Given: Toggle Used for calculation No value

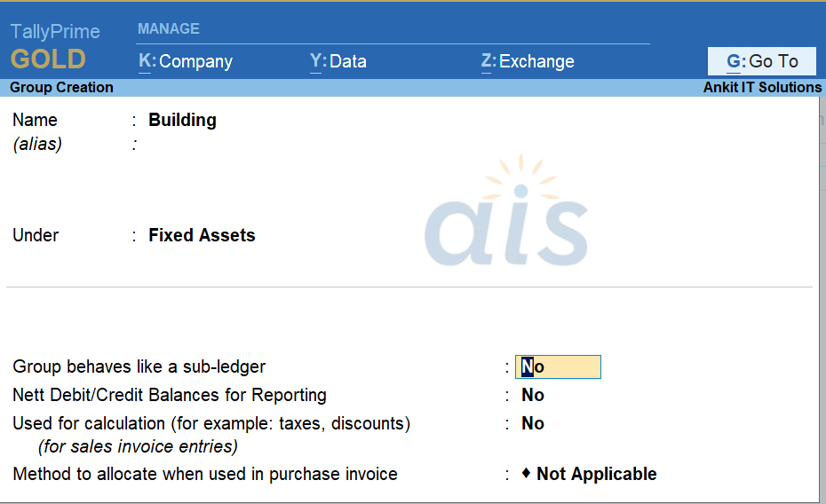Looking at the screenshot, I should pos(533,424).
